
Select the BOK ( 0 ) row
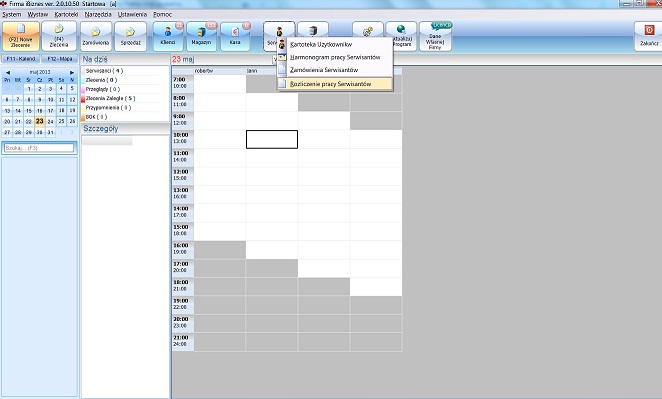click(x=121, y=117)
